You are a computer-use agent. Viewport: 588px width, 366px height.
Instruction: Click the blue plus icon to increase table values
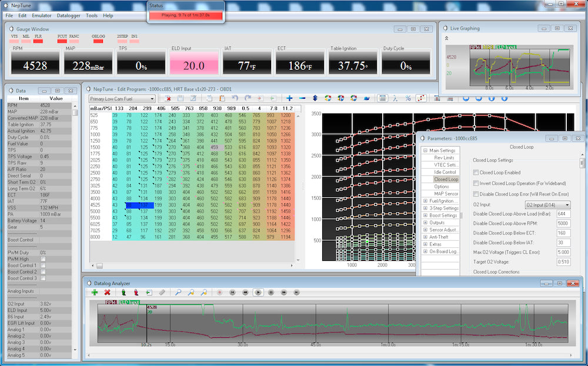pos(289,99)
